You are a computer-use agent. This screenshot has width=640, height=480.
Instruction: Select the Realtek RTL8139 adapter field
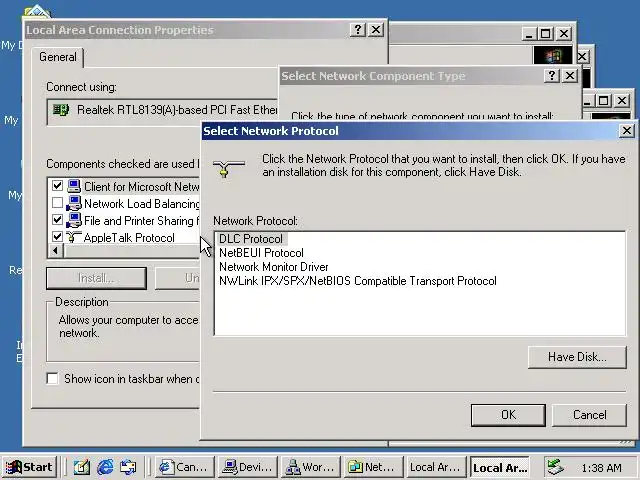pyautogui.click(x=162, y=110)
